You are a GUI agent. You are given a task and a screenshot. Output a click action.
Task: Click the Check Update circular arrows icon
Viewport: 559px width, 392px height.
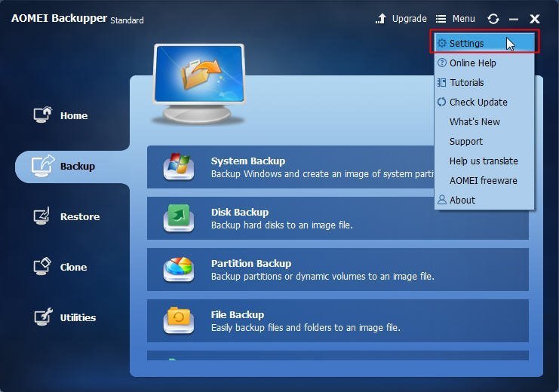442,102
